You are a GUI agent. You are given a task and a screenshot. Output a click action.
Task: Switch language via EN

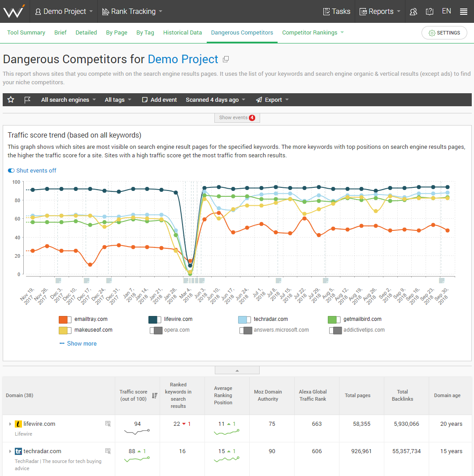(x=446, y=11)
